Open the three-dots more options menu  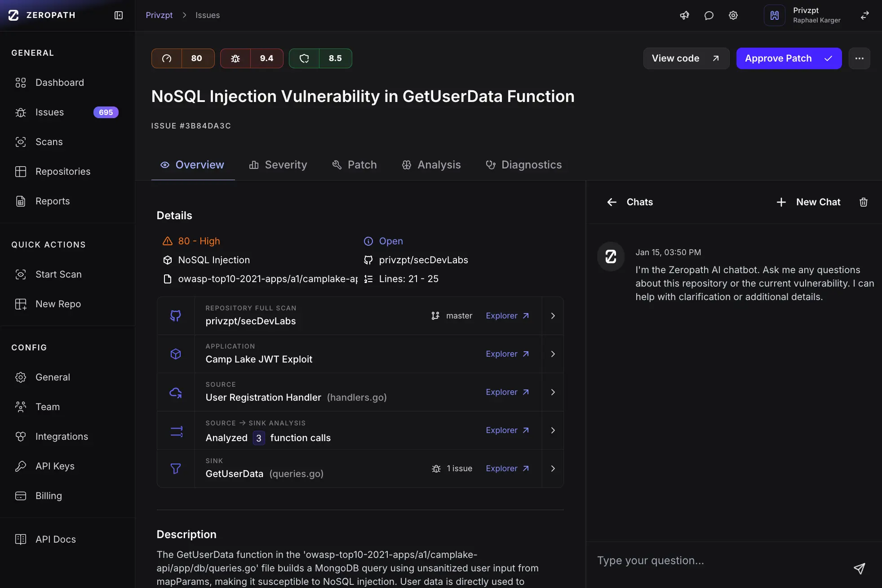tap(859, 58)
